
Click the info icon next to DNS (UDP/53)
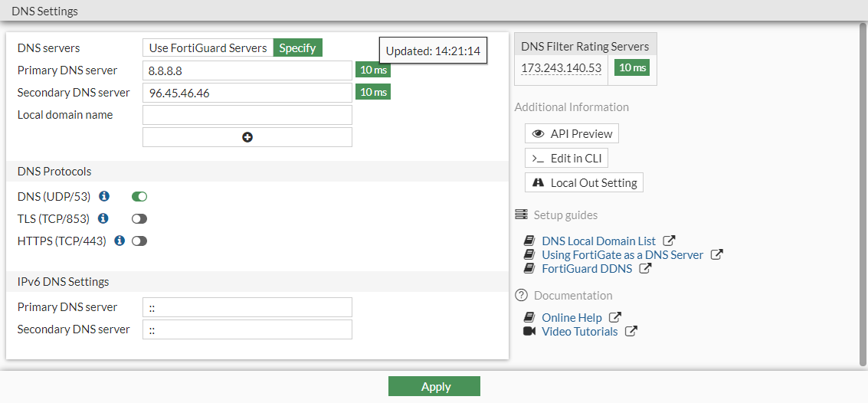pyautogui.click(x=104, y=197)
